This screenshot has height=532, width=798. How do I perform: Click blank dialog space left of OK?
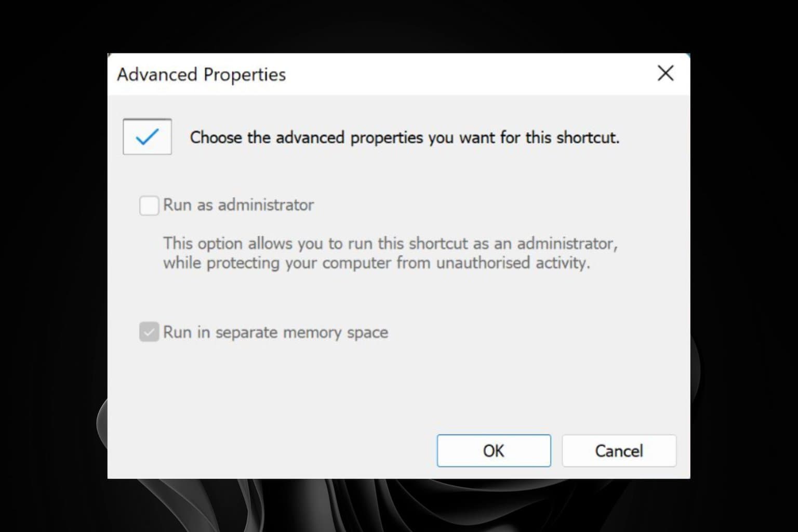(x=270, y=450)
